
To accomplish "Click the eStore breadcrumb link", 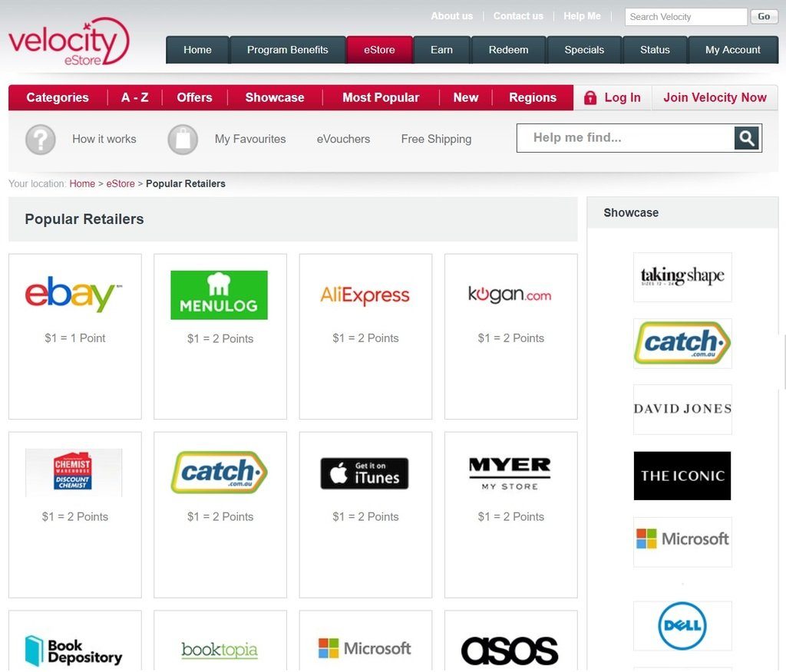I will [x=121, y=184].
